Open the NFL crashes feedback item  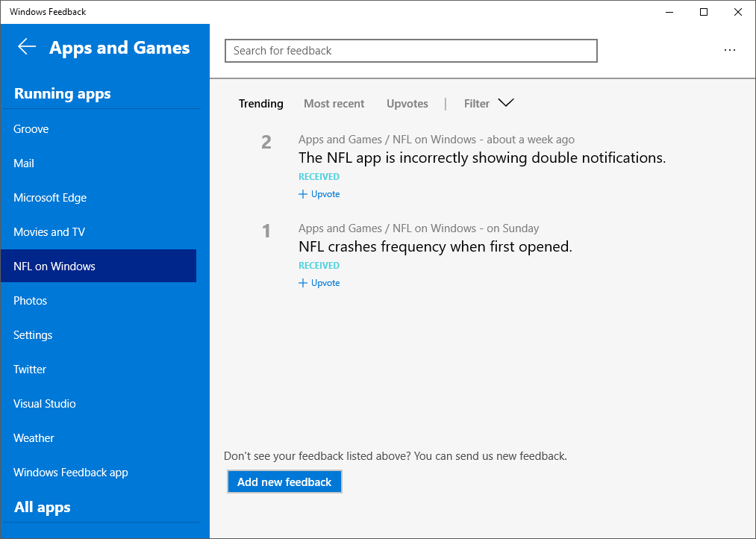435,247
